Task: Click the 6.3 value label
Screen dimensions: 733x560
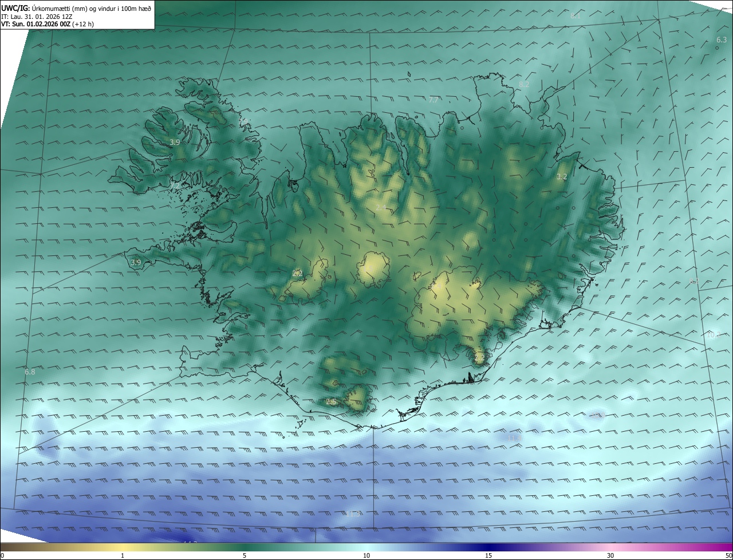Action: point(722,40)
